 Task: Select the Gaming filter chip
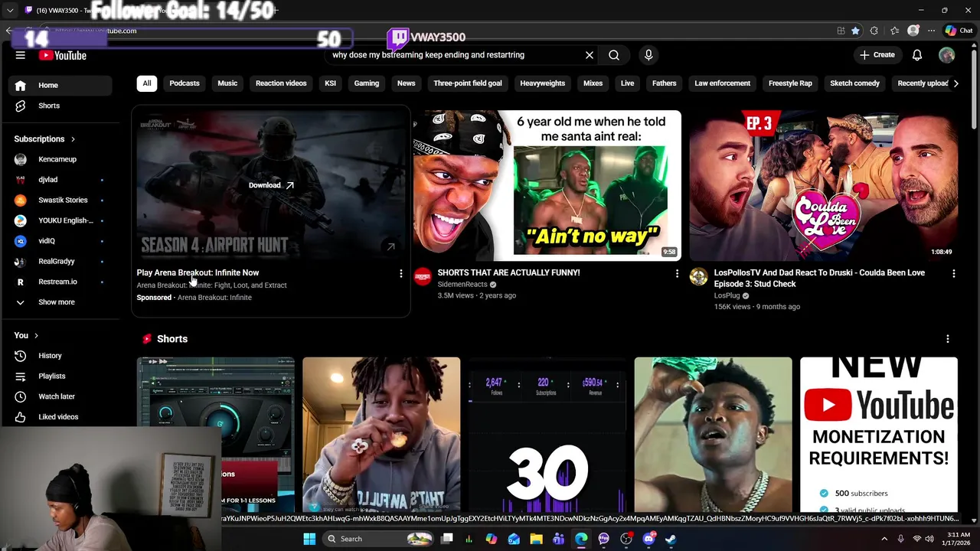367,83
